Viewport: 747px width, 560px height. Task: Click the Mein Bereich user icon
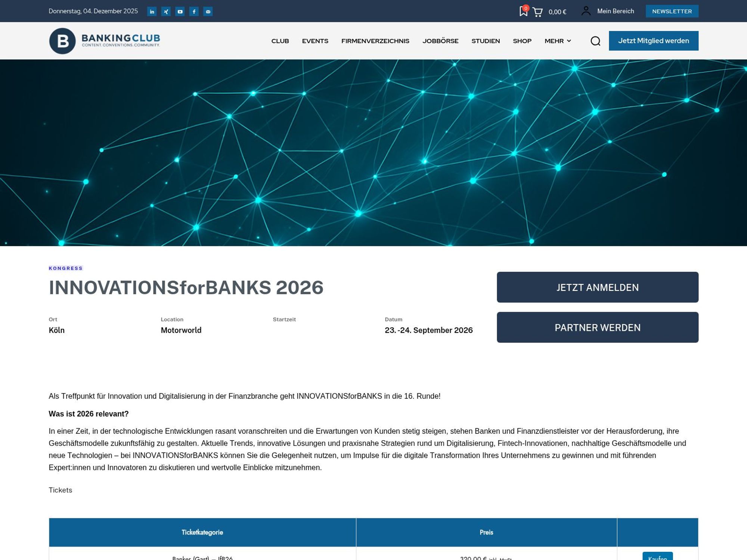[x=586, y=11]
